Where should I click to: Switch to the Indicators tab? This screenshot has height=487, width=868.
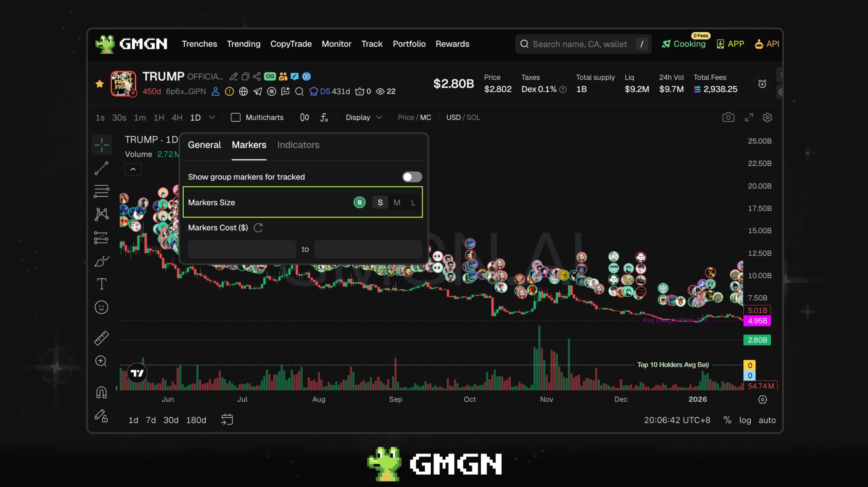click(x=298, y=145)
